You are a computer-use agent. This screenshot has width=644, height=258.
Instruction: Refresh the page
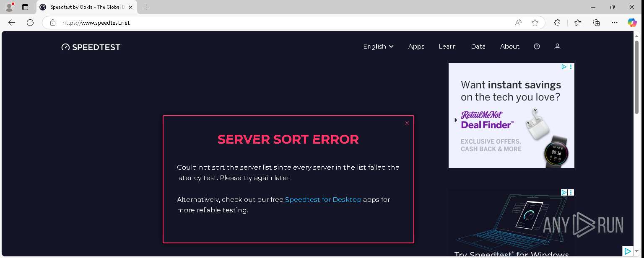30,23
